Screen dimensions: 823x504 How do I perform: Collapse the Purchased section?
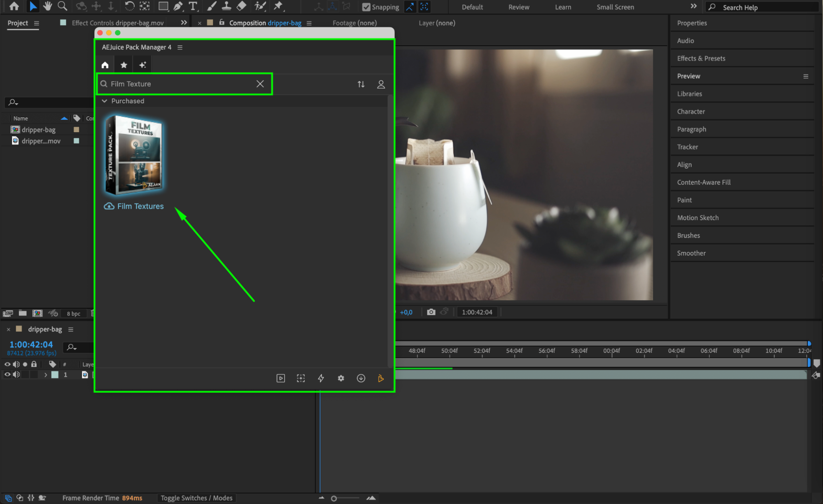pyautogui.click(x=105, y=101)
